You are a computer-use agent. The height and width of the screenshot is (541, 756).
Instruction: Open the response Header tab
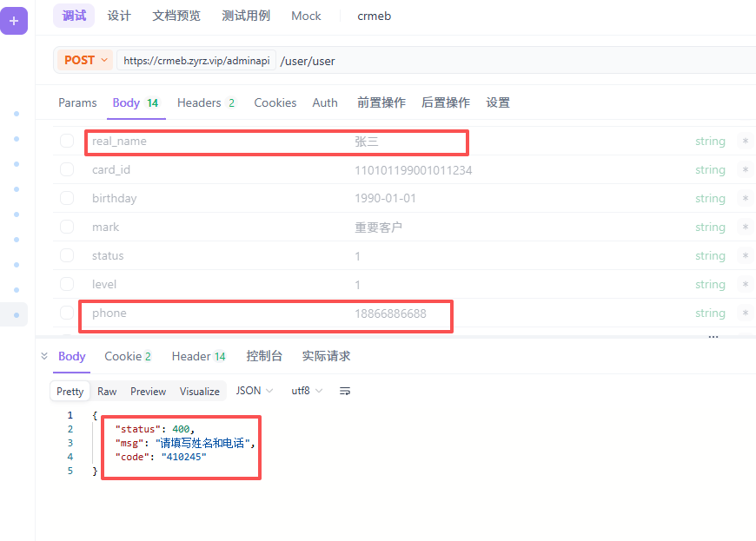[199, 356]
